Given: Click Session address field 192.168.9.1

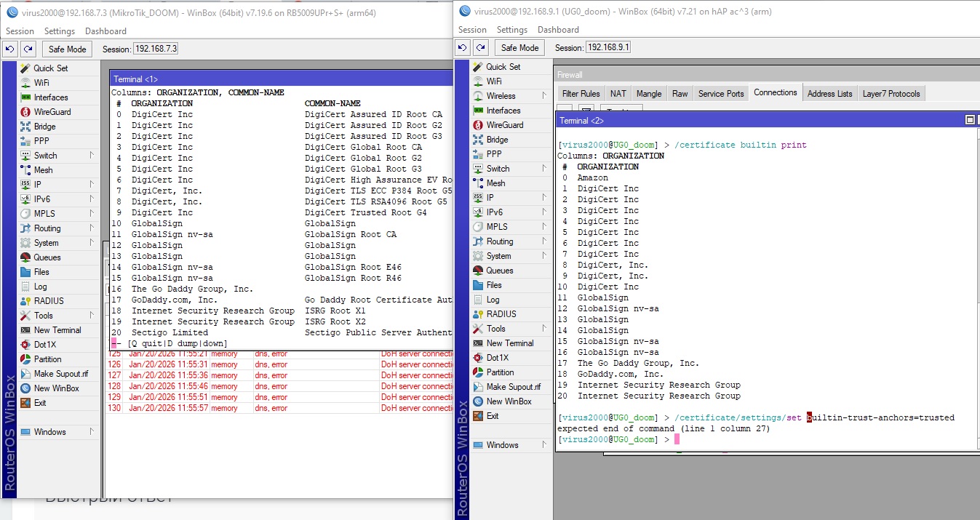Looking at the screenshot, I should tap(608, 47).
